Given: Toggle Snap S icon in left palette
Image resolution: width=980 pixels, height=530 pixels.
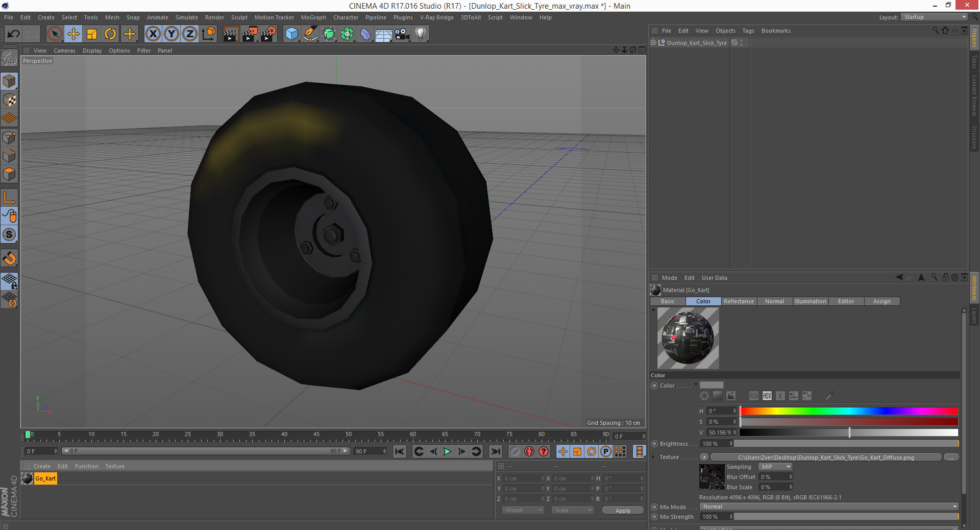Looking at the screenshot, I should point(10,234).
